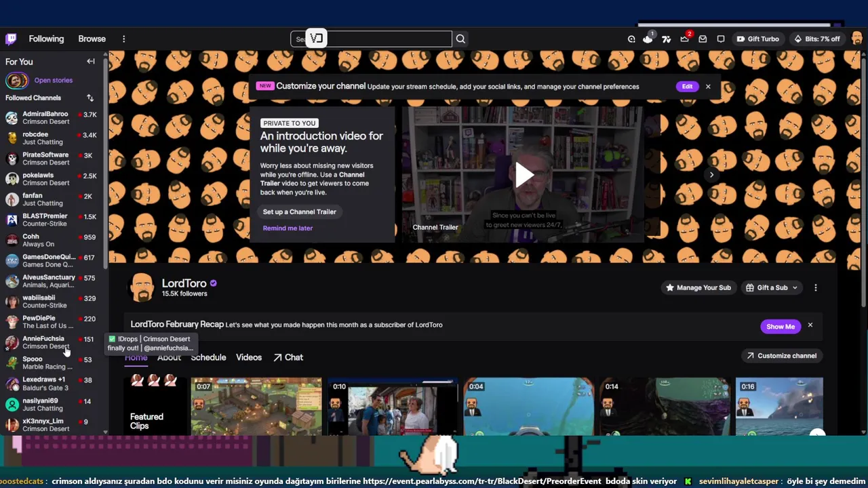
Task: Open robcdee Just Chatting channel
Action: click(x=51, y=138)
